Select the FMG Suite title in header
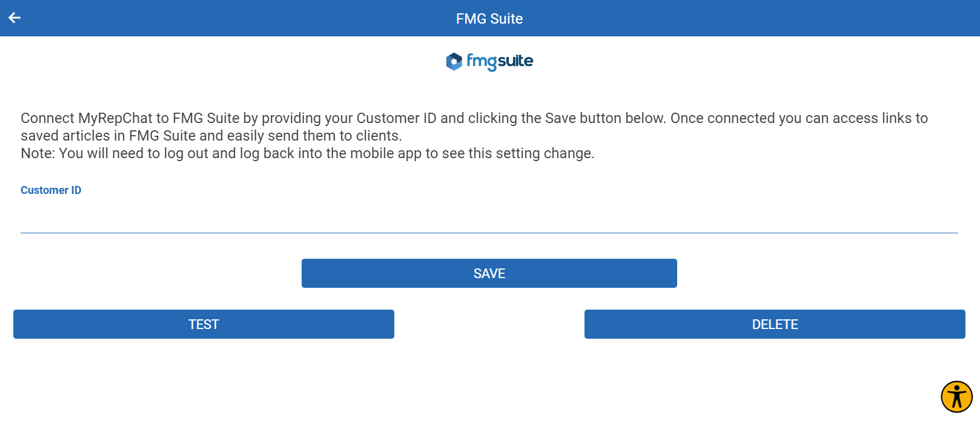This screenshot has width=980, height=429. pos(489,18)
